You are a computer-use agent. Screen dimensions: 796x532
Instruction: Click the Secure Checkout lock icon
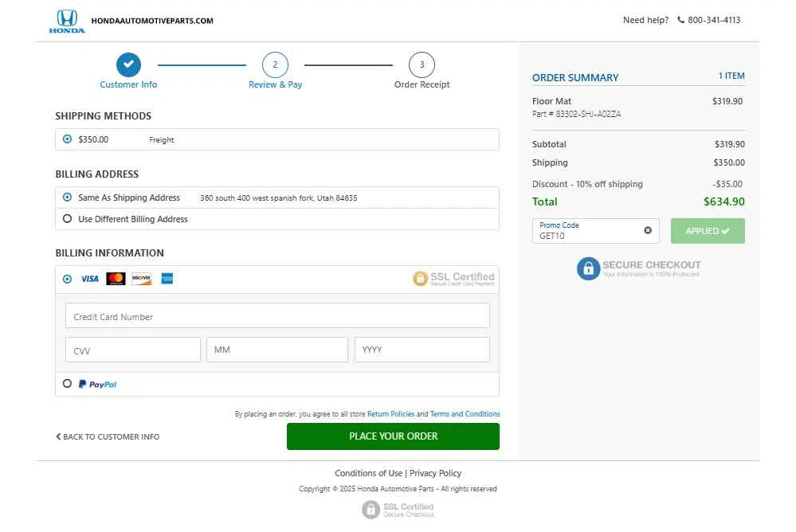tap(588, 268)
